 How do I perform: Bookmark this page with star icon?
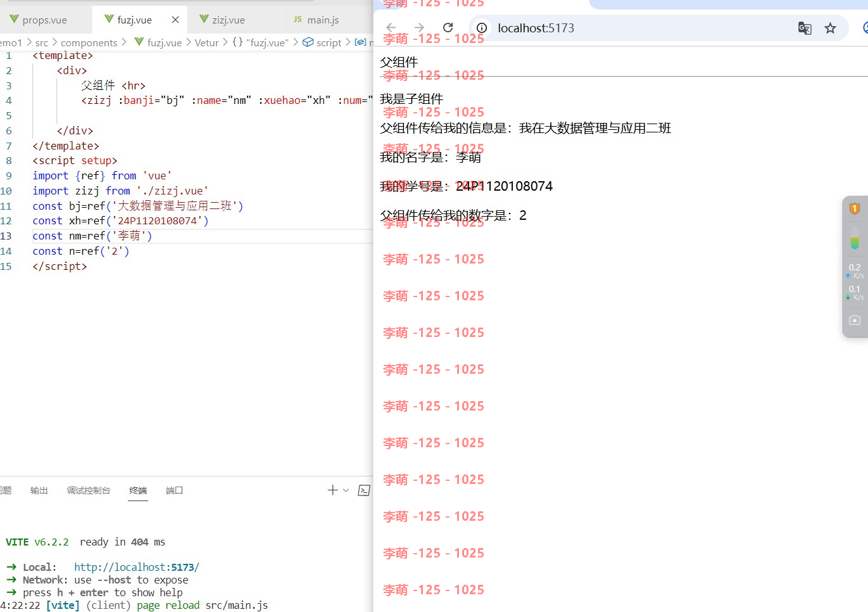tap(831, 28)
